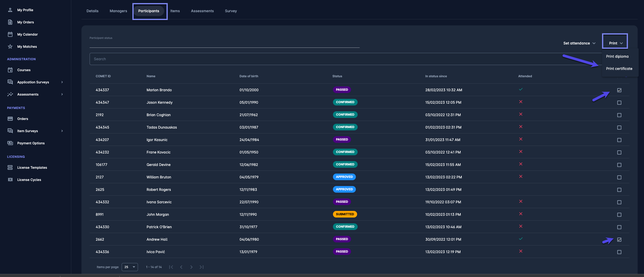The height and width of the screenshot is (277, 644).
Task: Click the My Profile person icon
Action: coord(10,10)
